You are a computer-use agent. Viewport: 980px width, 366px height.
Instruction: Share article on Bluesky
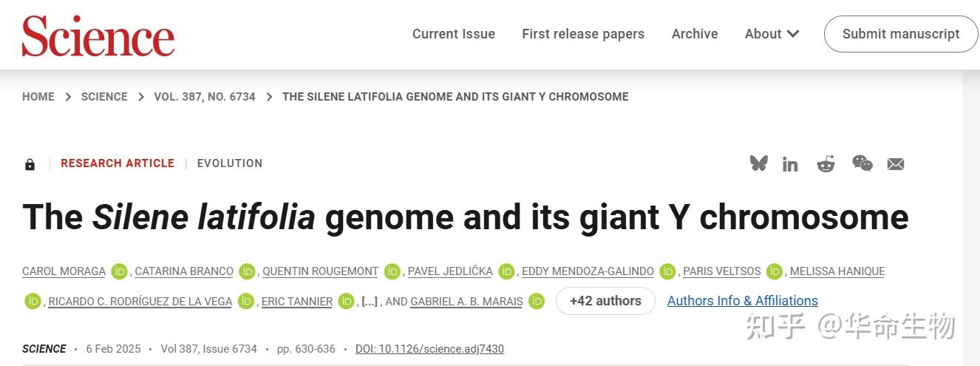point(758,163)
